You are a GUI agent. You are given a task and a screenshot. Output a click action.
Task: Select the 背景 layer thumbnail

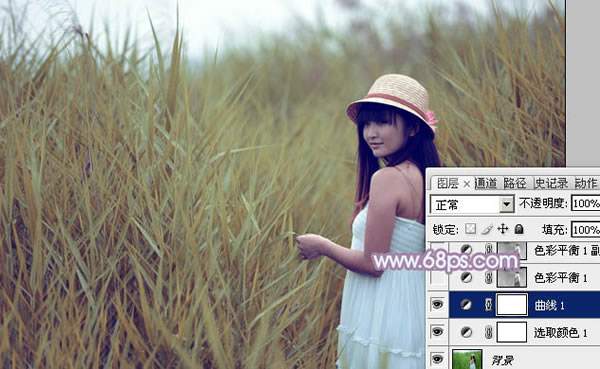(x=467, y=359)
